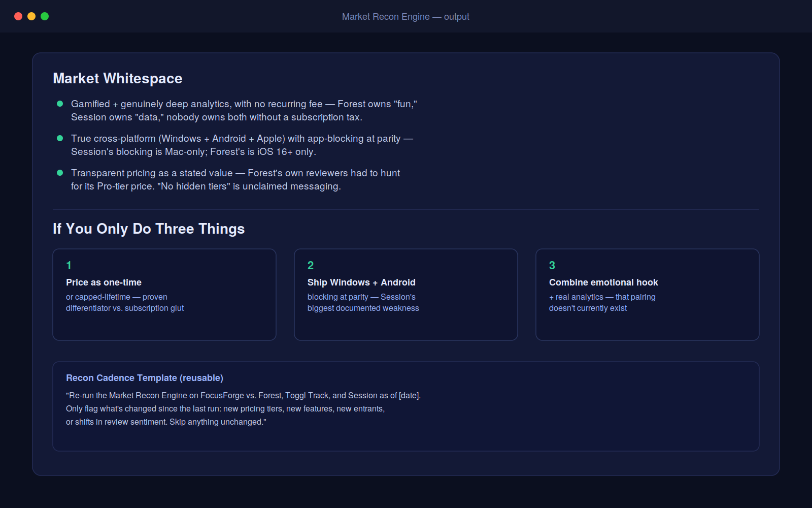812x508 pixels.
Task: Select the 'If You Only Do Three Things' heading
Action: click(x=149, y=229)
